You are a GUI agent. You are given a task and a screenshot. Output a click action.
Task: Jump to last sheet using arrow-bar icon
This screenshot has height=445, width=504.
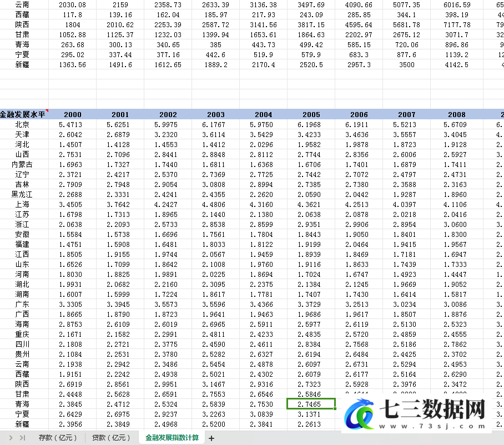click(x=23, y=438)
